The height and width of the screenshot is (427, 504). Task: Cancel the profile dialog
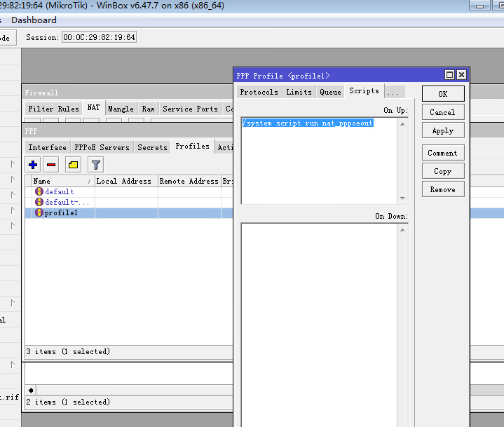coord(443,112)
